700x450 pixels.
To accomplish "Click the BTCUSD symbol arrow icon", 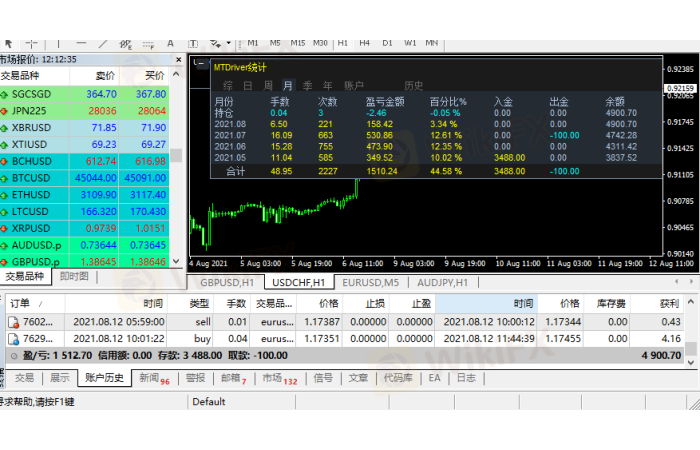I will pyautogui.click(x=4, y=179).
